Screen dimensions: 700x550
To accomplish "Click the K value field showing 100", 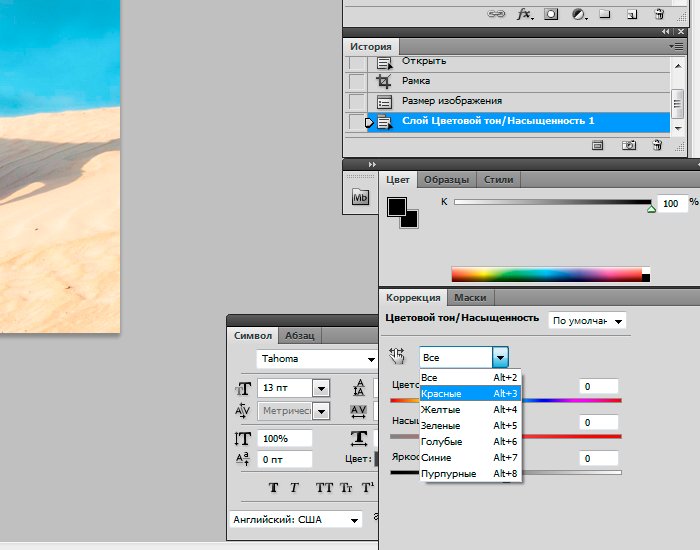I will tap(671, 203).
